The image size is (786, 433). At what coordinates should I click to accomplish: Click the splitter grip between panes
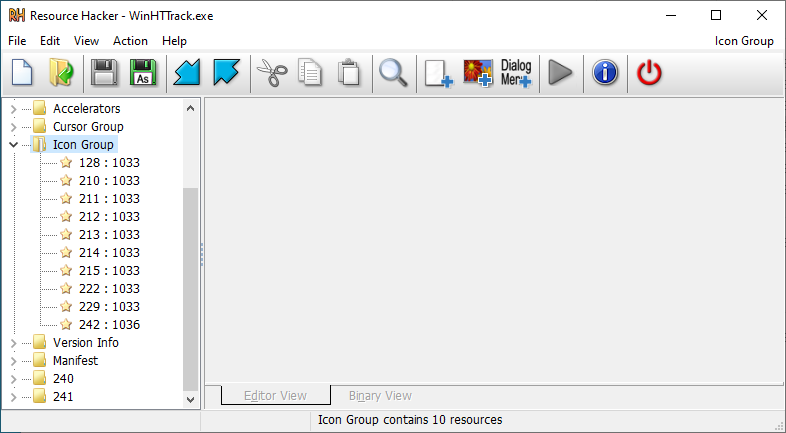point(202,255)
